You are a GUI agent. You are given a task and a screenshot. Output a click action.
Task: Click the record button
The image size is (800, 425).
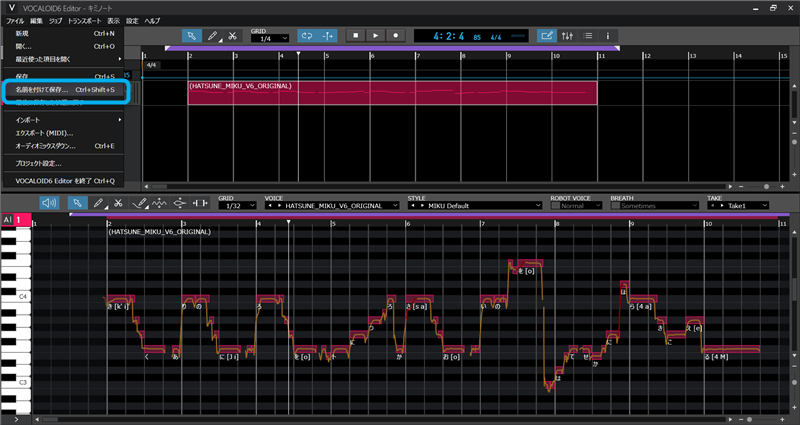[395, 36]
